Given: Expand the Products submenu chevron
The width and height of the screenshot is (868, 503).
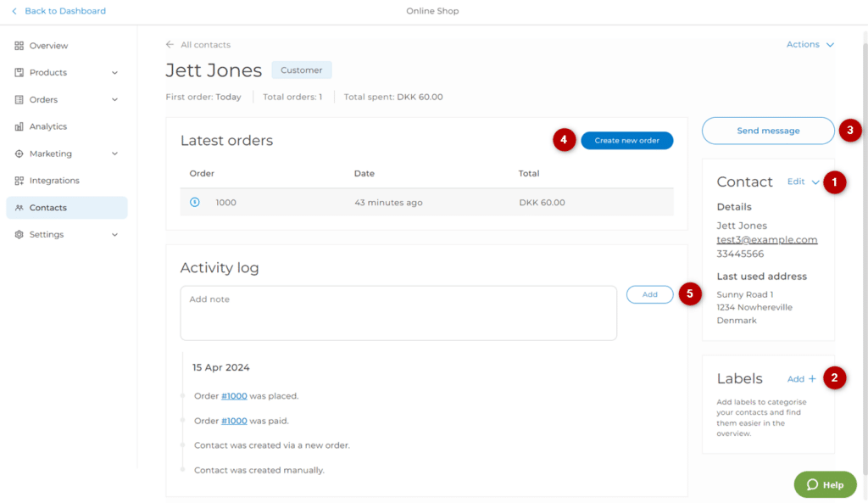Looking at the screenshot, I should tap(114, 73).
